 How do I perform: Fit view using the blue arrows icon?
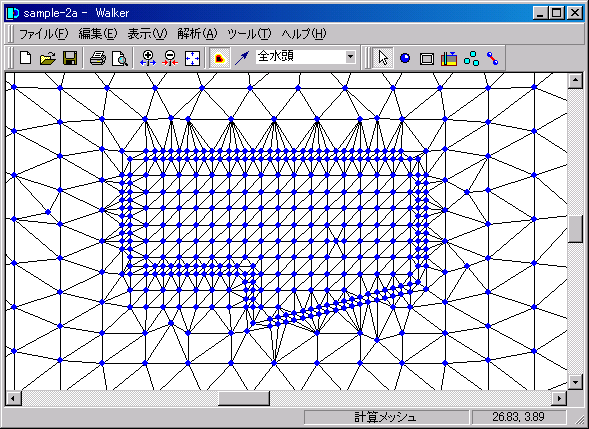tap(192, 58)
